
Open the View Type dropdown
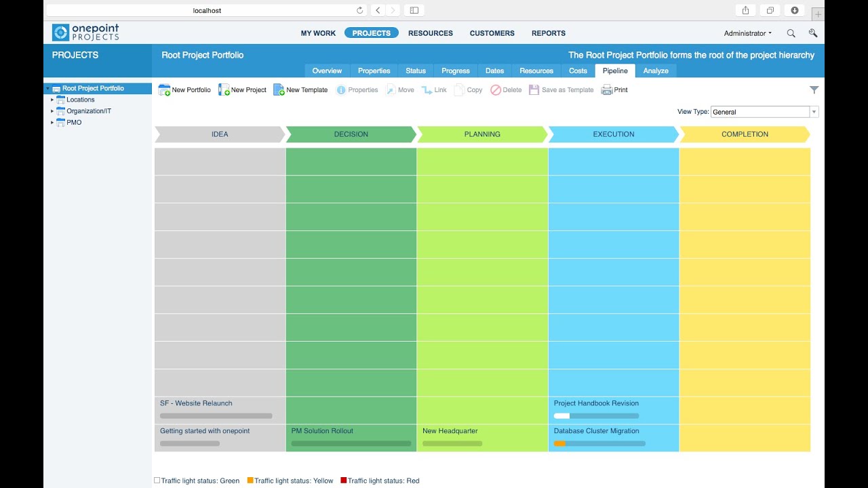(x=814, y=112)
